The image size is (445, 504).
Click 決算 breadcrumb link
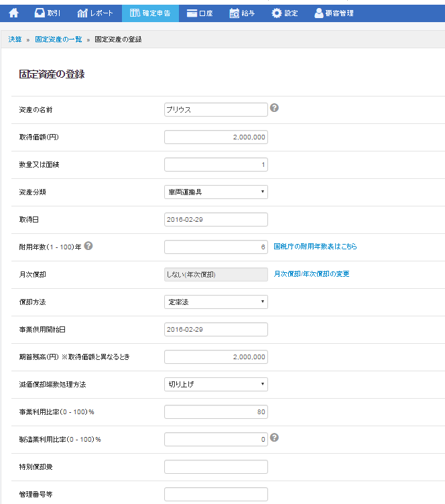(x=15, y=40)
